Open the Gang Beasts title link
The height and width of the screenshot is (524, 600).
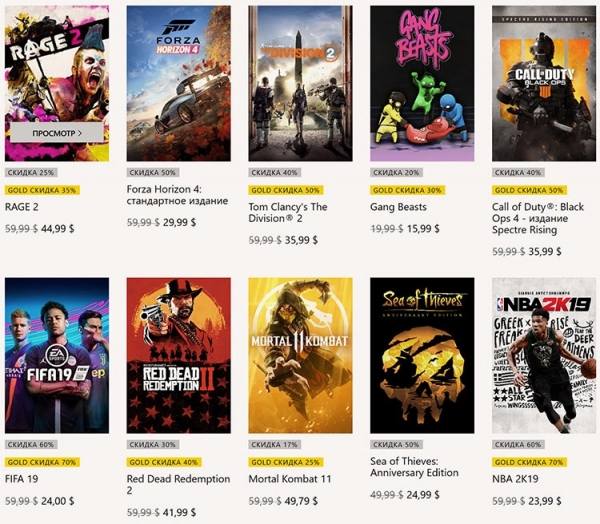point(399,207)
